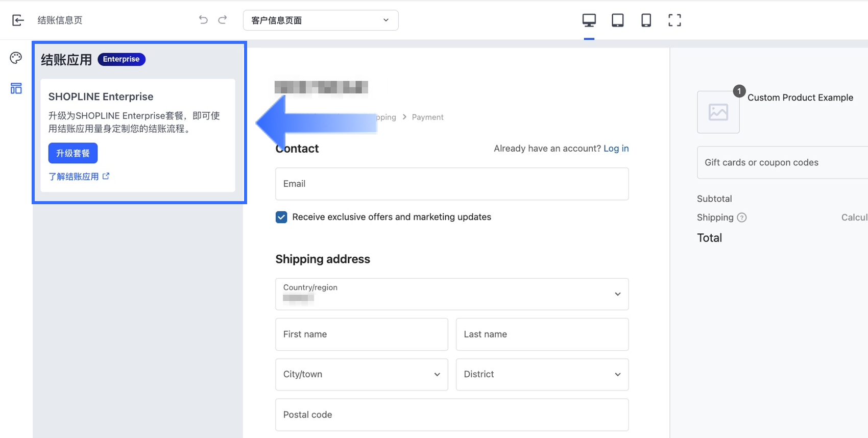Click the 升级套餐 upgrade button

pos(73,153)
